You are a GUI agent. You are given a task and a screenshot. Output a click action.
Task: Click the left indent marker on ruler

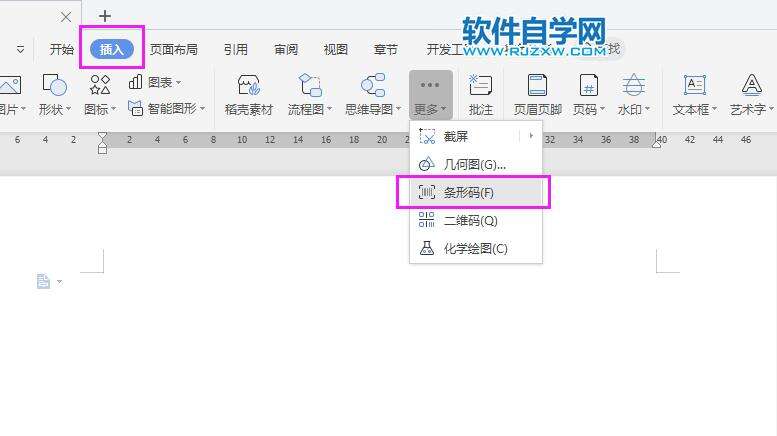pyautogui.click(x=103, y=148)
